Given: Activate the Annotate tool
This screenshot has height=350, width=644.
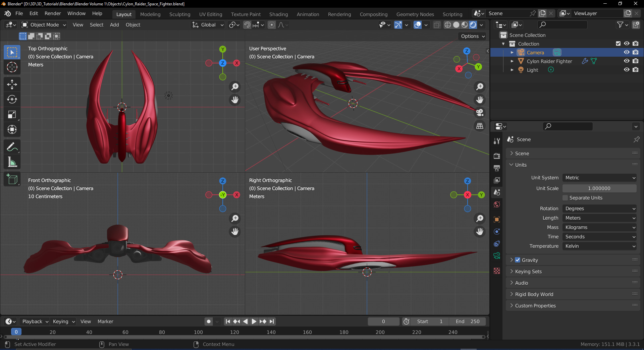Looking at the screenshot, I should point(12,147).
